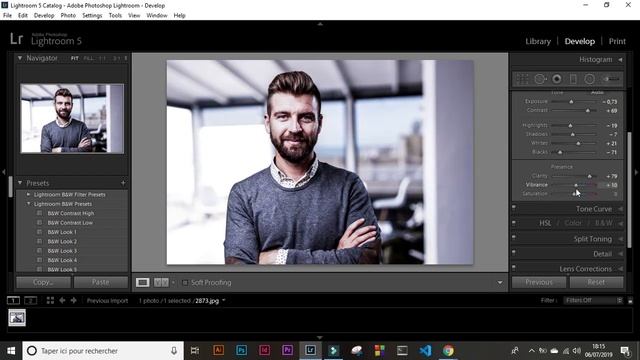Toggle filter lock switch
The image size is (640, 360).
coord(630,301)
